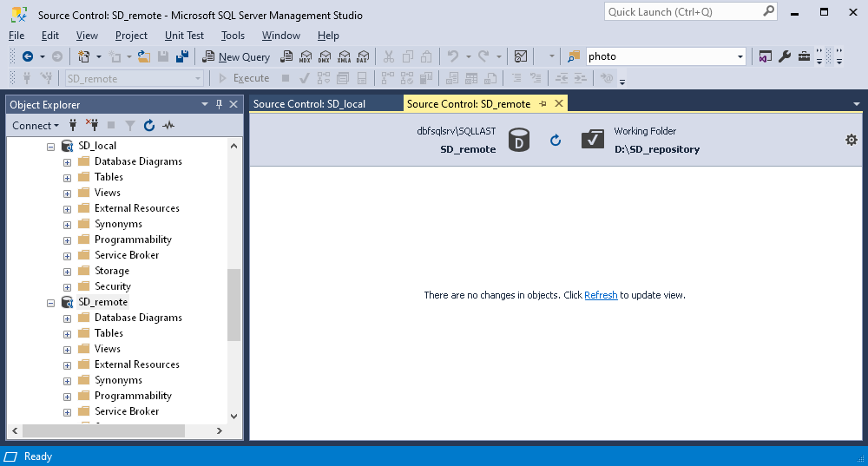This screenshot has height=466, width=868.
Task: Click the Quick Launch search magnifier
Action: [768, 11]
